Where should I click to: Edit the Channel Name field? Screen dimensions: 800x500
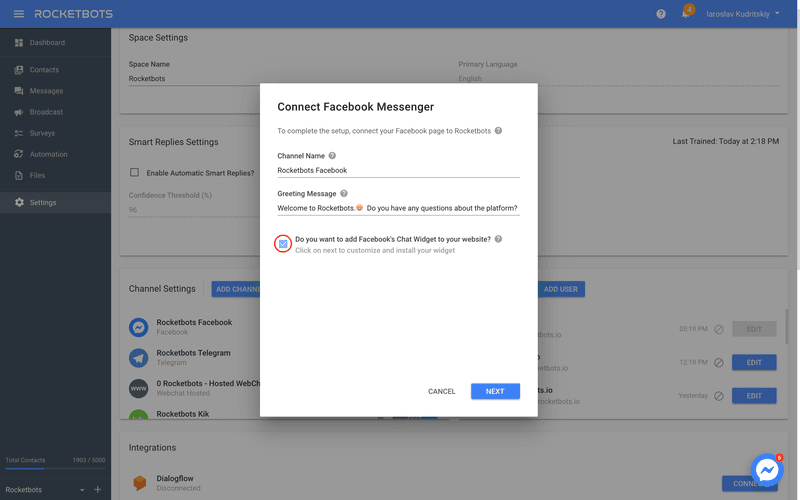pyautogui.click(x=398, y=170)
